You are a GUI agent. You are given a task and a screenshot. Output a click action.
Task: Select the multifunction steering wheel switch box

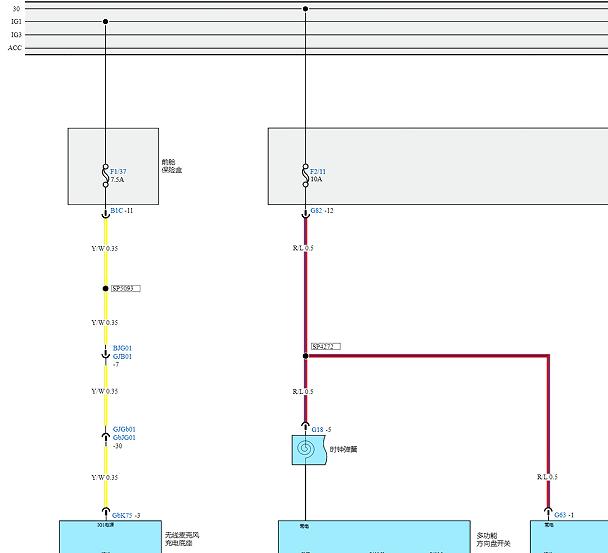pos(374,537)
